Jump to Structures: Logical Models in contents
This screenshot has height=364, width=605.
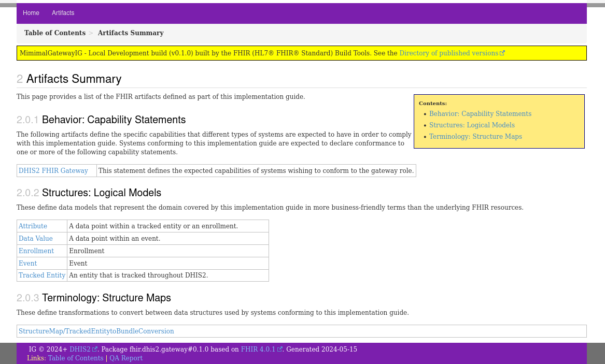[x=472, y=125]
